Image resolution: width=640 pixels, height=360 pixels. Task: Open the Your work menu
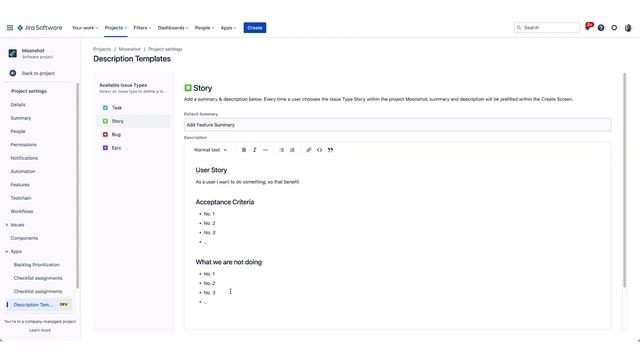[x=85, y=28]
